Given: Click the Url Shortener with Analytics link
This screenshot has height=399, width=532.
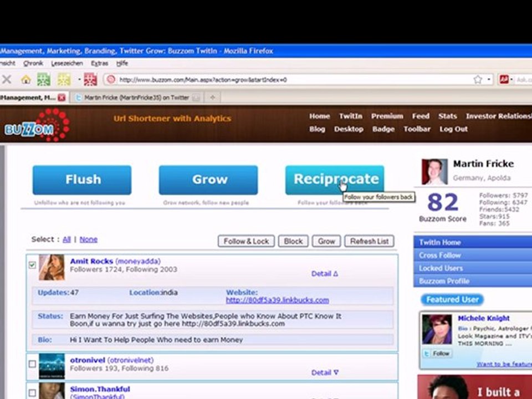Looking at the screenshot, I should (172, 119).
